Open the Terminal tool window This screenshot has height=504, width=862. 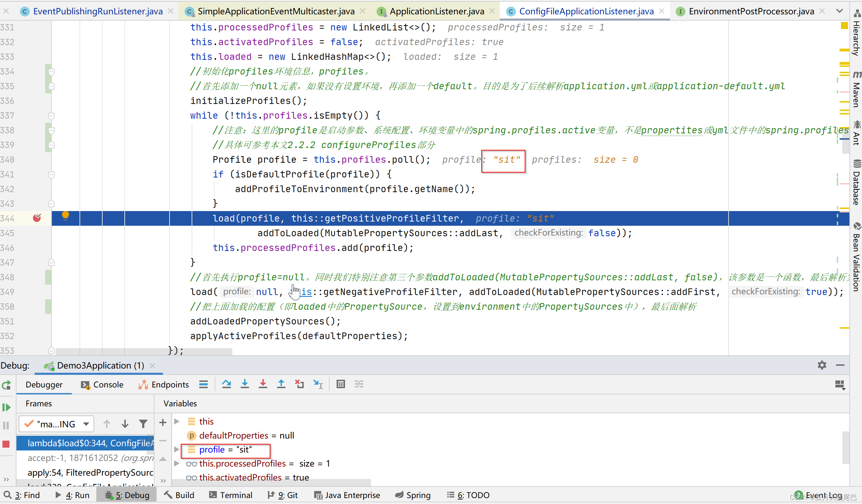coord(231,495)
